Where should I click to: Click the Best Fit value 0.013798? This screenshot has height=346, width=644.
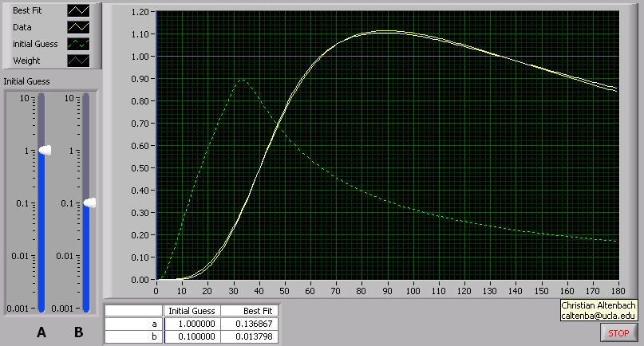(x=250, y=337)
